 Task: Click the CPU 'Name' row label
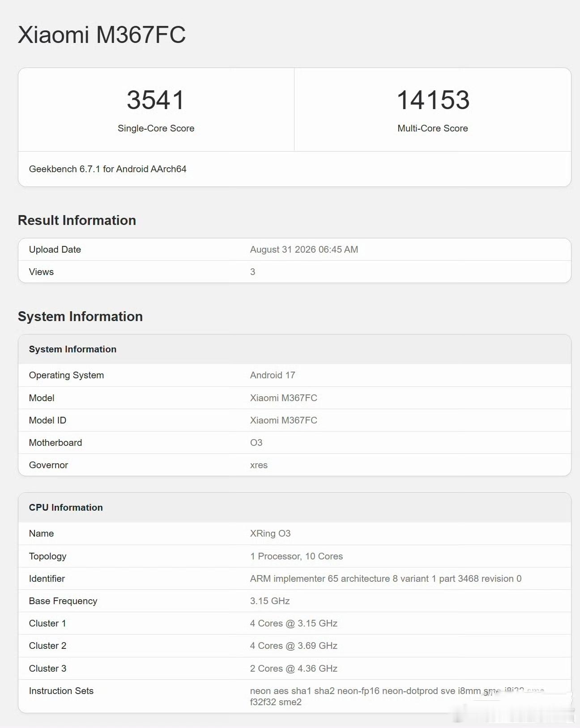pos(41,533)
